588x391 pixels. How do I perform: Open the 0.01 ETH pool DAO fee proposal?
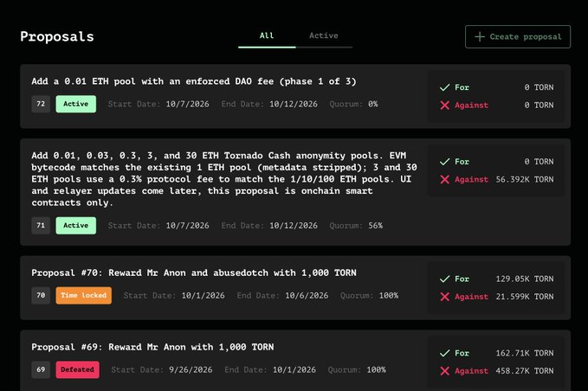[x=194, y=81]
